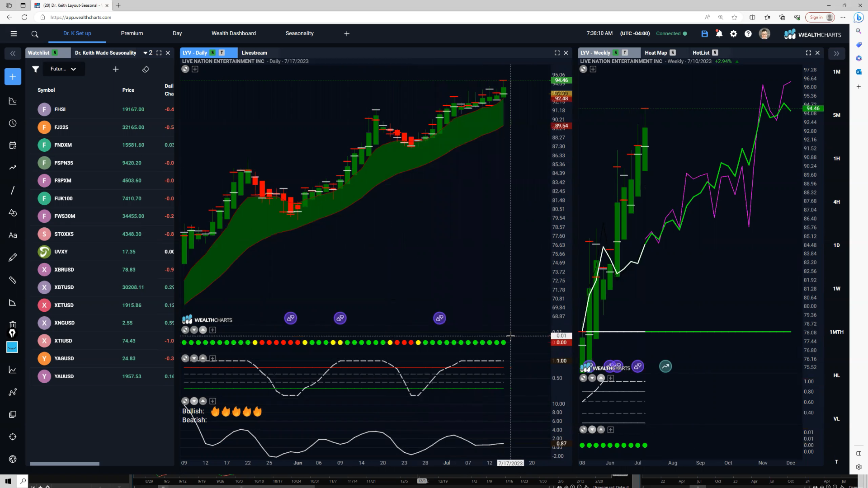Click the clock icon in left sidebar
The height and width of the screenshot is (488, 868).
point(13,123)
